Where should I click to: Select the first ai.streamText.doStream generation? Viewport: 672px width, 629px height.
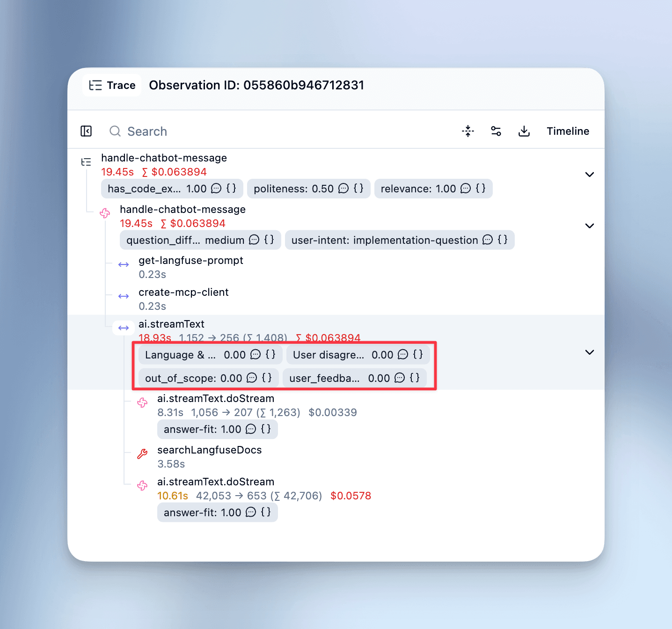[x=215, y=399]
